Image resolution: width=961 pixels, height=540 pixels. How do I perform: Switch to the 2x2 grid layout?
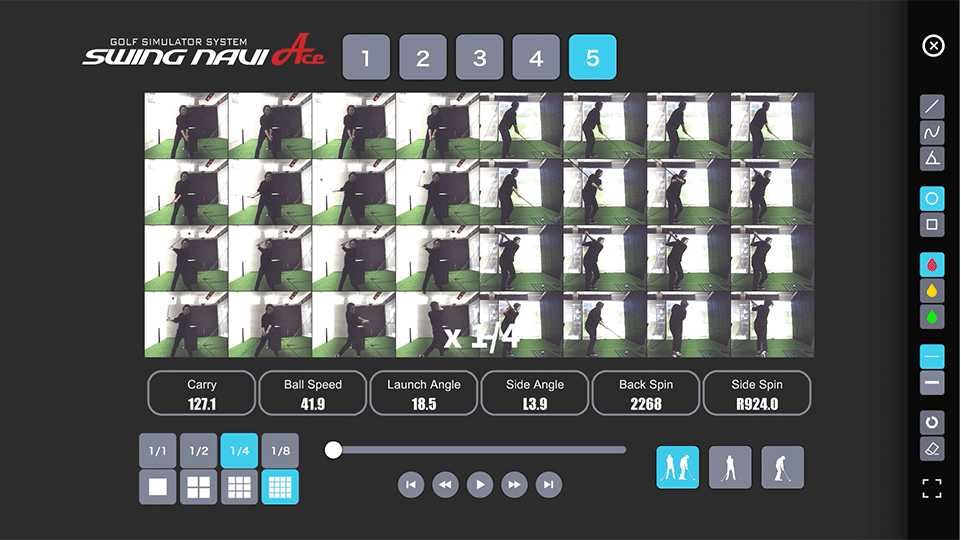[198, 487]
